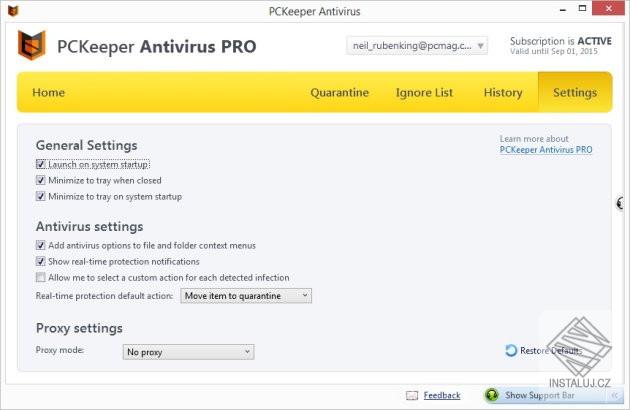Open the Quarantine tab
Viewport: 630px width, 410px height.
pyautogui.click(x=340, y=92)
